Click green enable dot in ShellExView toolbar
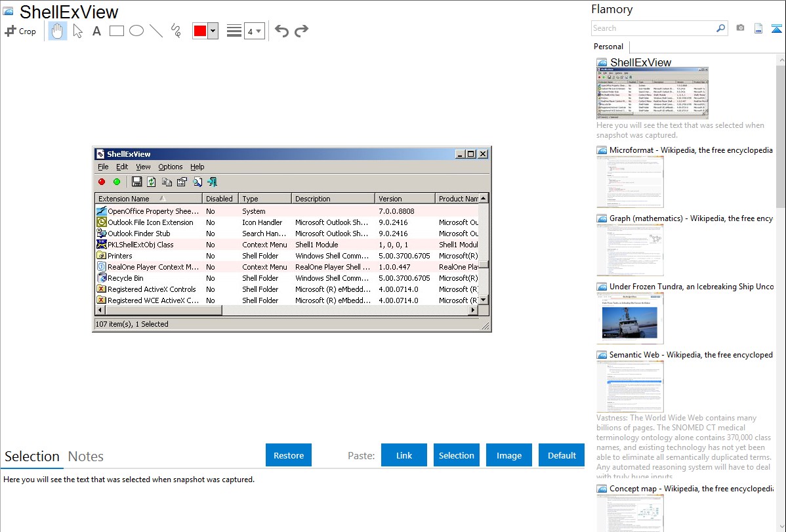This screenshot has height=532, width=786. (x=117, y=182)
